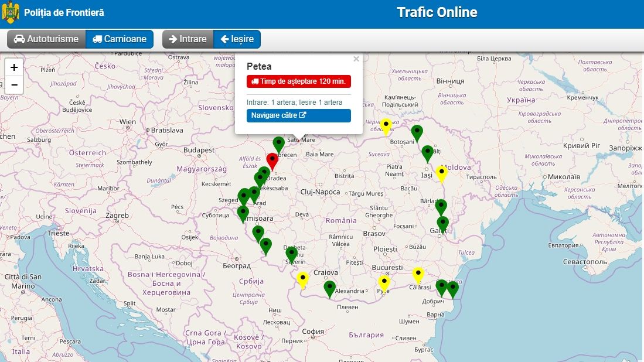This screenshot has height=362, width=644.
Task: Click the yellow marker near Iași
Action: [442, 173]
